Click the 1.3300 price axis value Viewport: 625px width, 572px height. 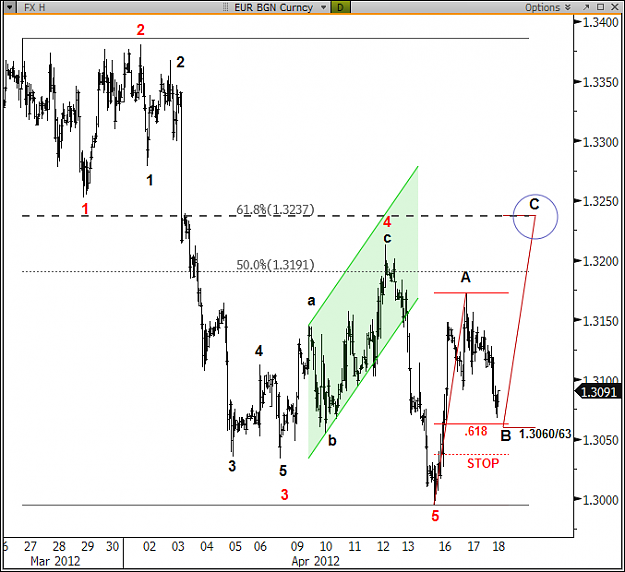point(600,142)
